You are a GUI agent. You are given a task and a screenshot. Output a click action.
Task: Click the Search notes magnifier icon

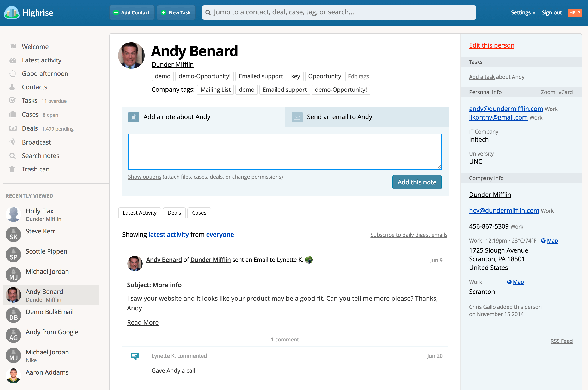[x=12, y=156]
